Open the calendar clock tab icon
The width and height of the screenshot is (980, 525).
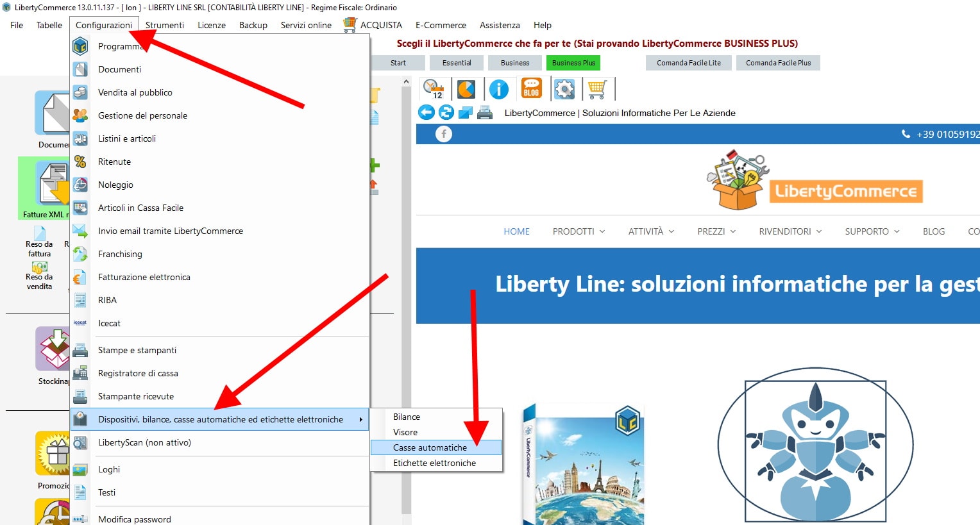(434, 89)
